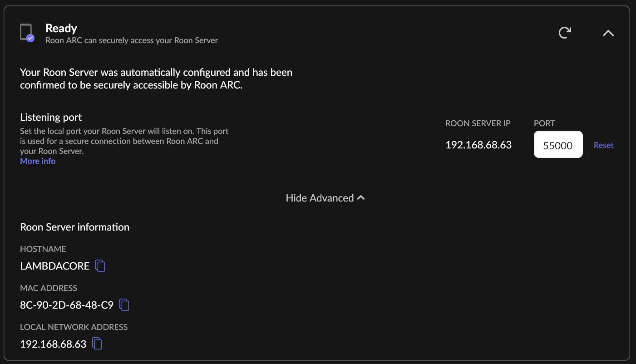Click the port field showing 55000

[558, 145]
